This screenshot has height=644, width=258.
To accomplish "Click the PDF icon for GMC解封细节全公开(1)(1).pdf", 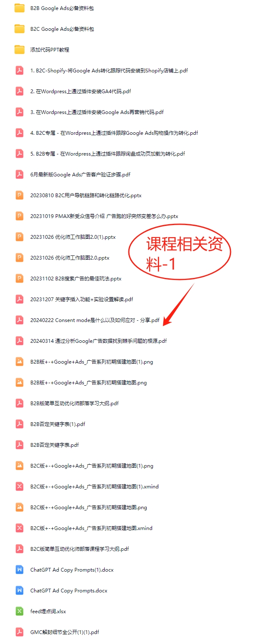I will [20, 632].
